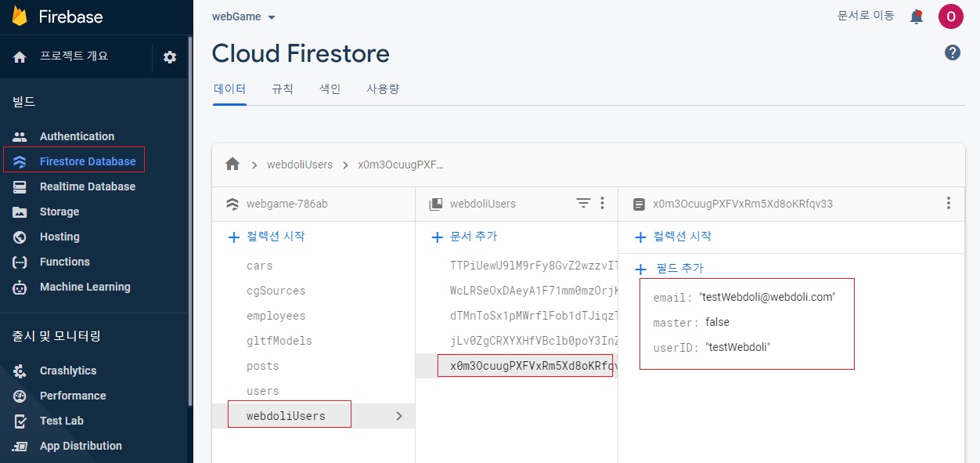This screenshot has height=463, width=980.
Task: Click x0m3OcuugPXF… in the breadcrumb
Action: tap(401, 165)
